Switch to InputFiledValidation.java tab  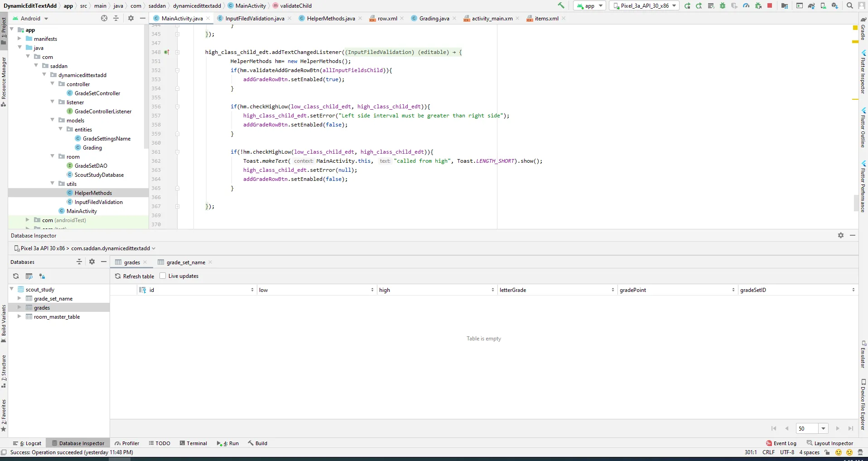pyautogui.click(x=255, y=18)
